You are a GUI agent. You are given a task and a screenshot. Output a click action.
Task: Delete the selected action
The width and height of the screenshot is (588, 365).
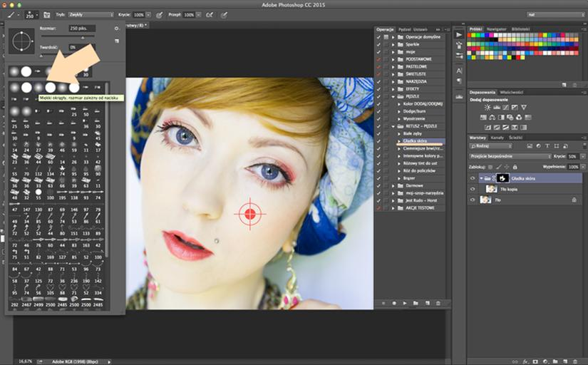438,303
